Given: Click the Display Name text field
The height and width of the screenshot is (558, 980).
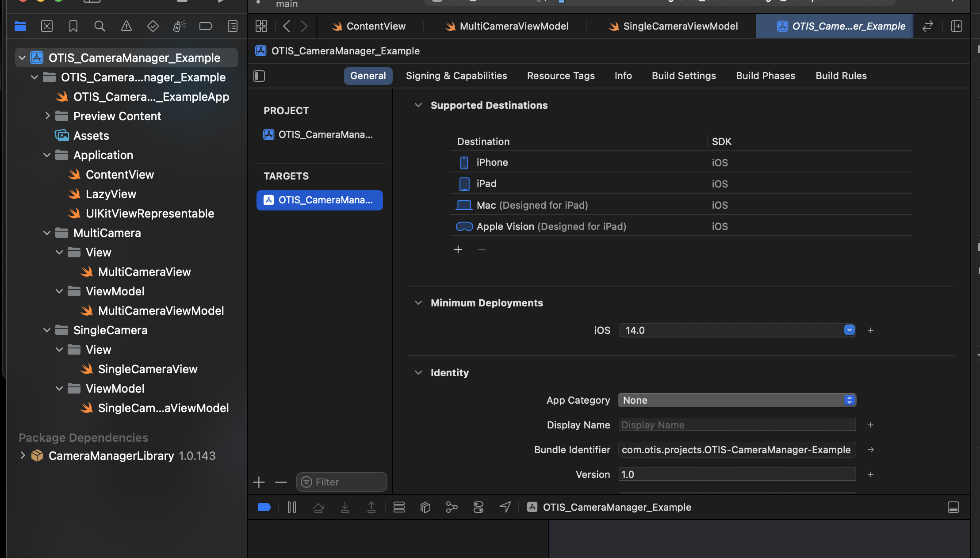Looking at the screenshot, I should [736, 425].
